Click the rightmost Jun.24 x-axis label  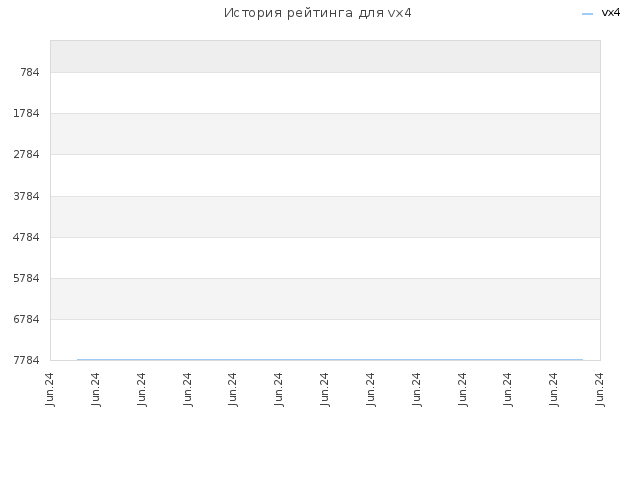click(x=599, y=389)
